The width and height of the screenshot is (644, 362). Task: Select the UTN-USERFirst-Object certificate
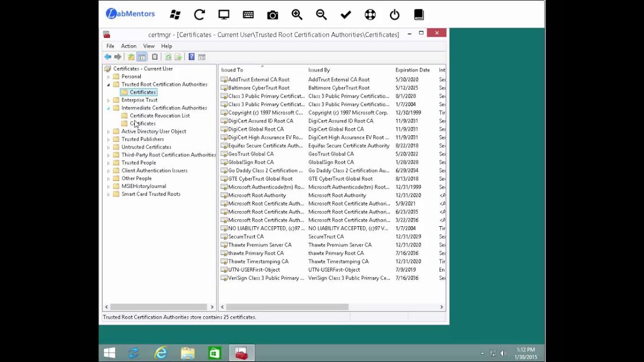pyautogui.click(x=254, y=269)
